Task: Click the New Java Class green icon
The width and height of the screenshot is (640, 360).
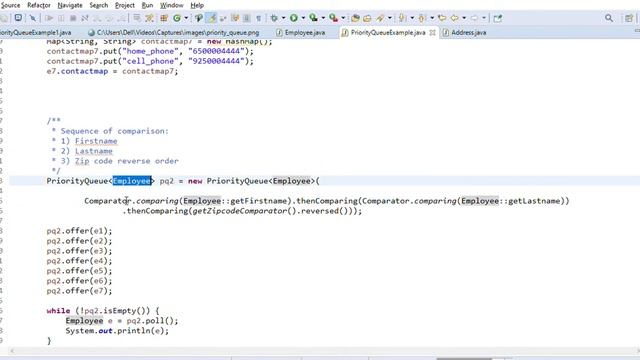Action: [177, 18]
